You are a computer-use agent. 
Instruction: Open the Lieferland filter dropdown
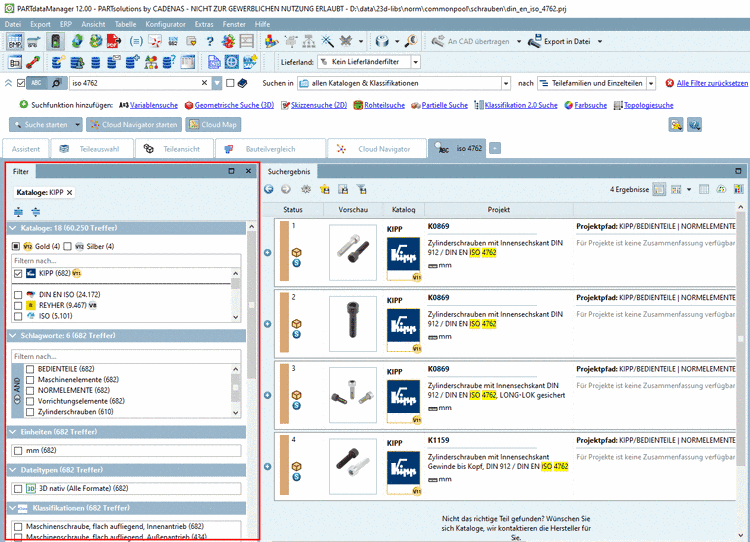(x=416, y=62)
